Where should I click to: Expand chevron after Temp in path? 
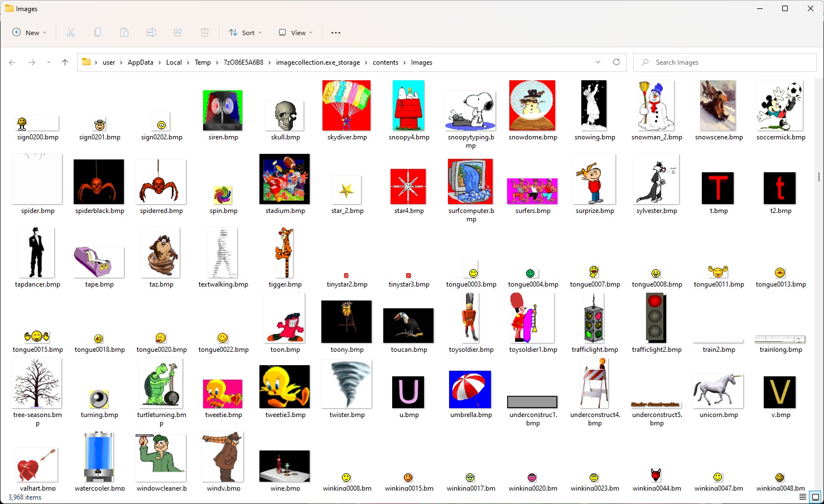tap(217, 62)
